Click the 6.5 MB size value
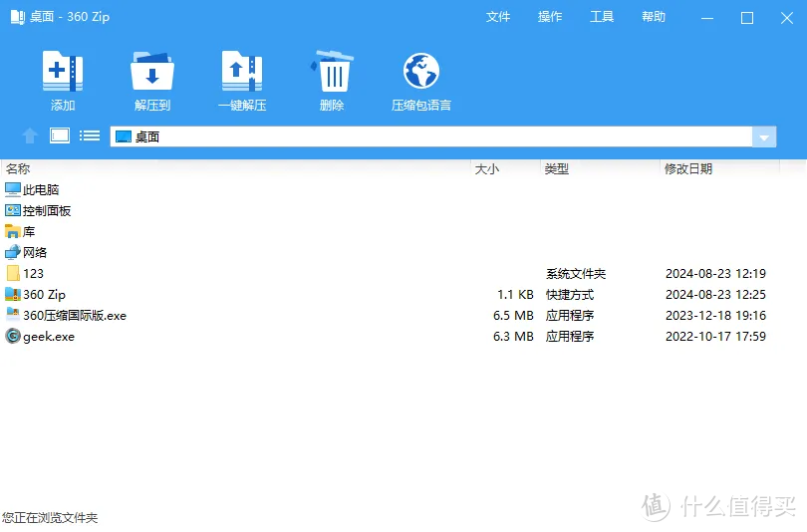The height and width of the screenshot is (532, 807). click(513, 316)
